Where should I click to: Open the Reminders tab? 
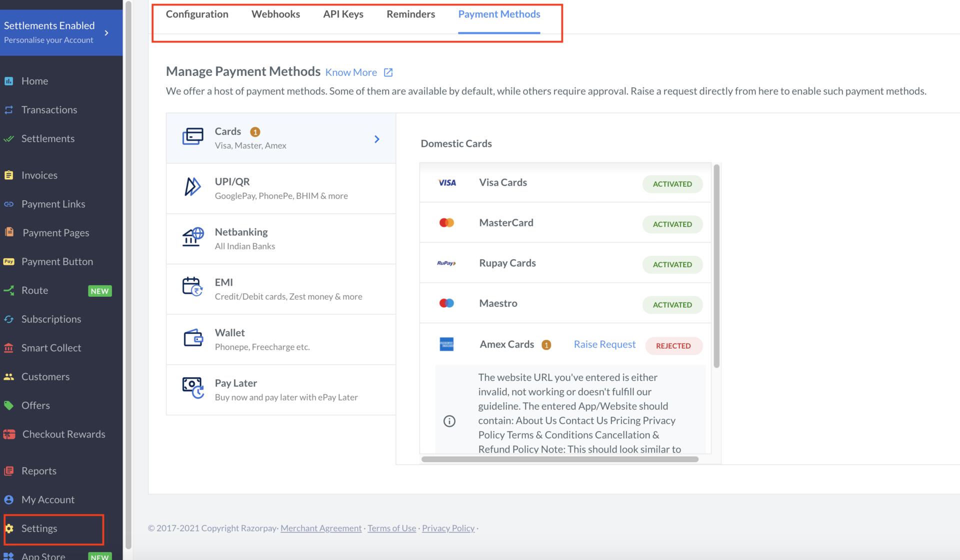click(410, 14)
